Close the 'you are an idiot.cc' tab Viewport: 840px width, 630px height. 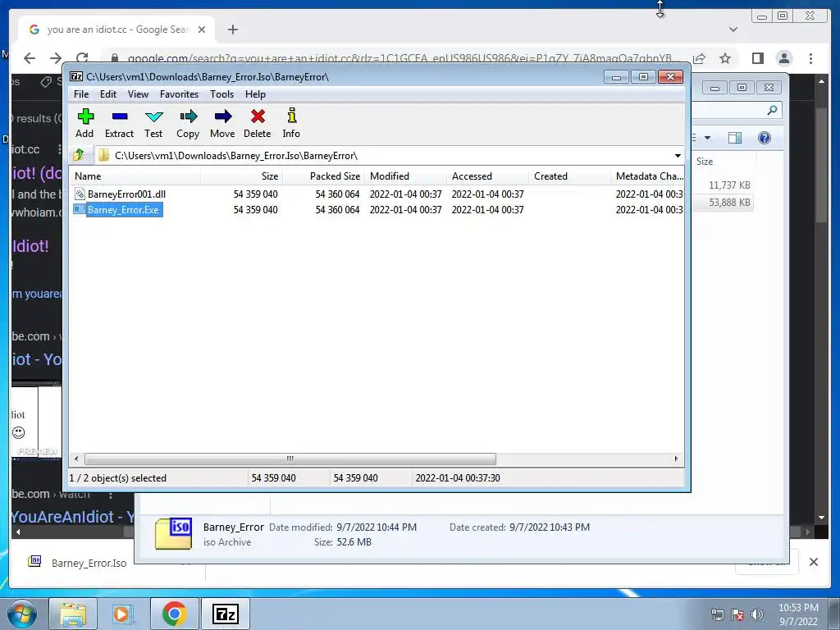[202, 30]
